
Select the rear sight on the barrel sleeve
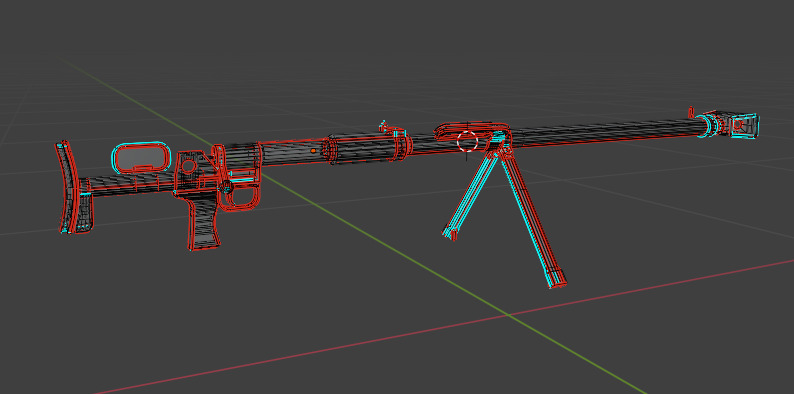coord(392,128)
